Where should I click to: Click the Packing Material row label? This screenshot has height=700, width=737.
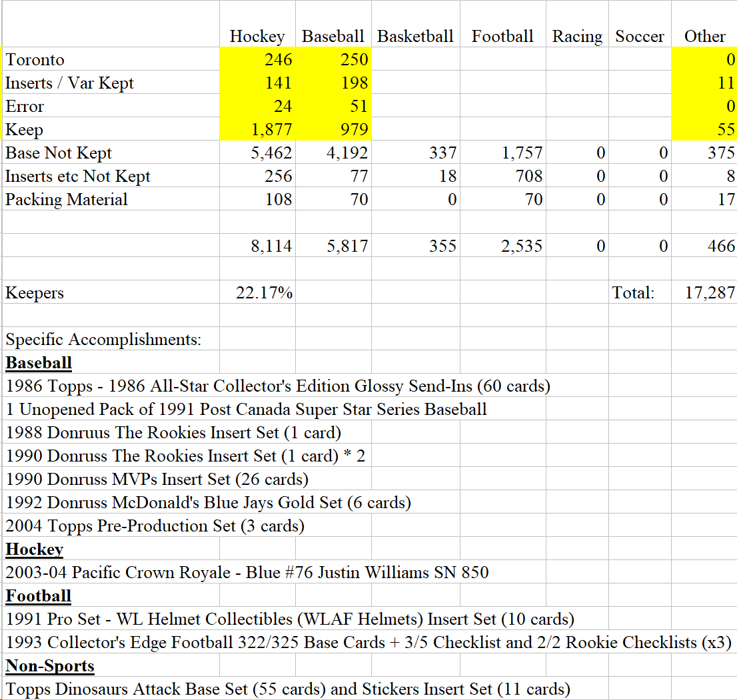tap(66, 200)
